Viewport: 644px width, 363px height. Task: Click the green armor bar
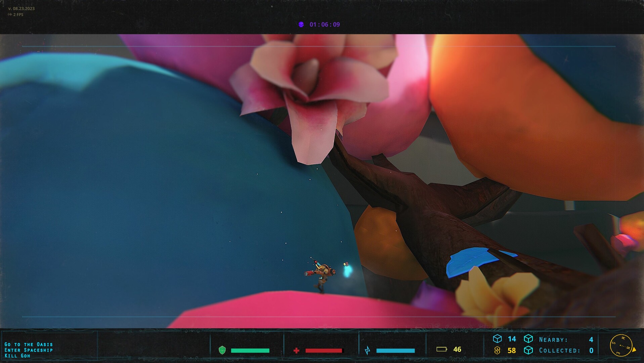tap(250, 351)
